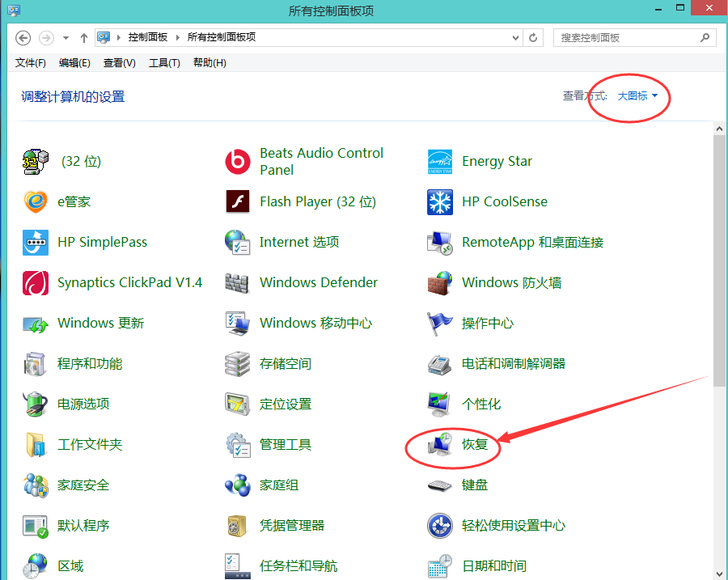Open the 轻松使用设置中心 icon
Viewport: 728px width, 580px height.
coord(440,526)
